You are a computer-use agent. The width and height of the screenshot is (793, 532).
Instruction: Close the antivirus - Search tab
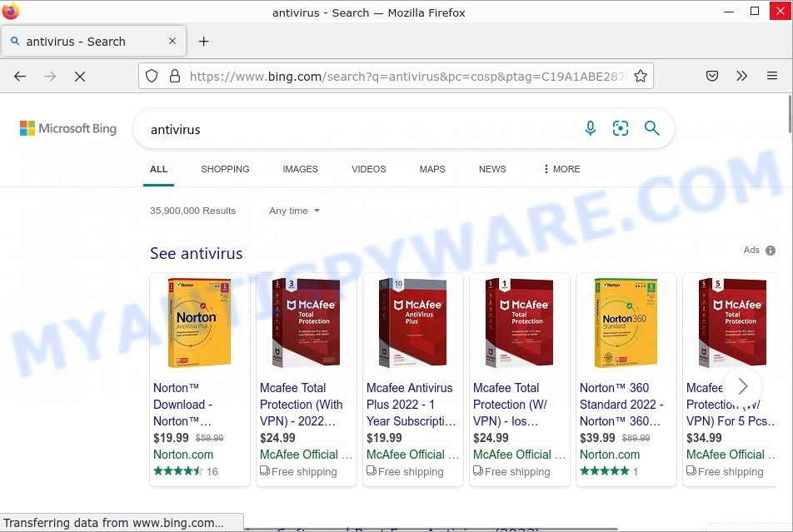[172, 41]
